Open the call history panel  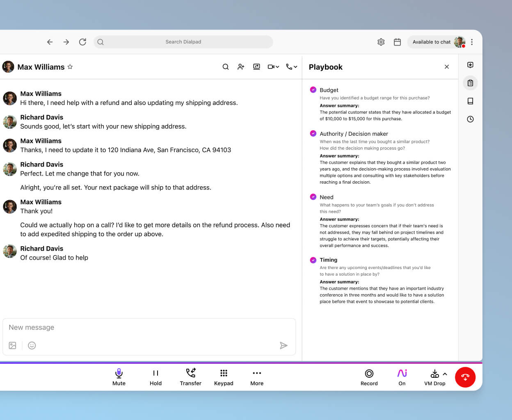click(470, 119)
